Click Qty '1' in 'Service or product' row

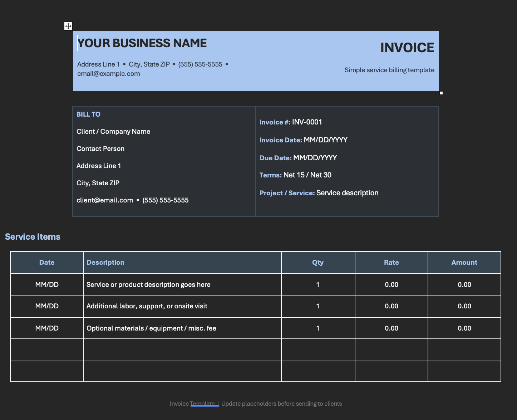318,285
